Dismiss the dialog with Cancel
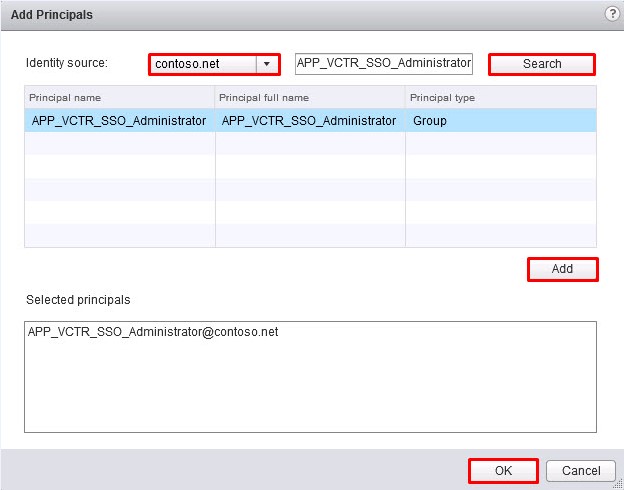This screenshot has width=624, height=490. pos(581,470)
